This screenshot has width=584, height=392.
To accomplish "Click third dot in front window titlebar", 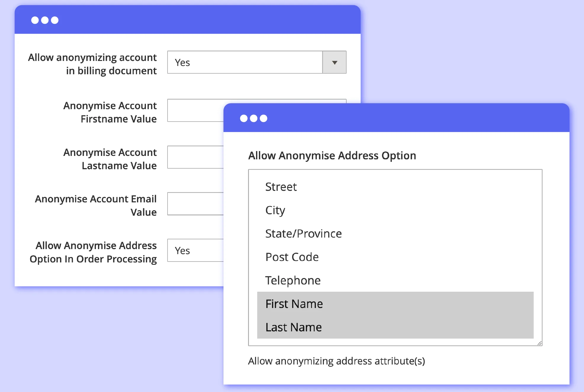I will [x=263, y=118].
